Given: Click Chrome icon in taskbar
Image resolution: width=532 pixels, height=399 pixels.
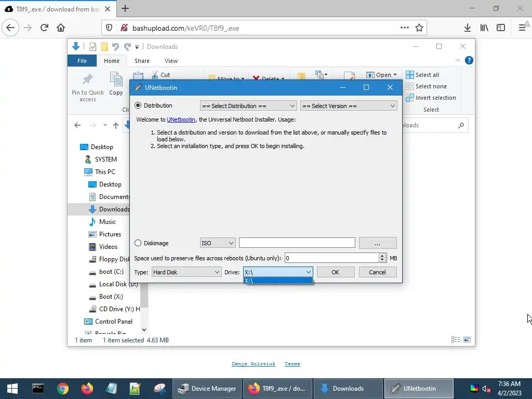Looking at the screenshot, I should point(63,389).
